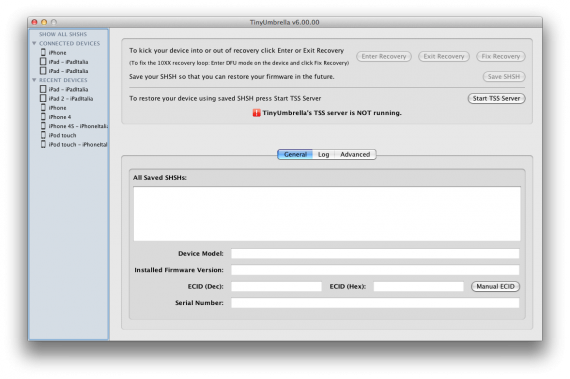Click the first connected iPad - iPadItalia icon

pyautogui.click(x=43, y=61)
